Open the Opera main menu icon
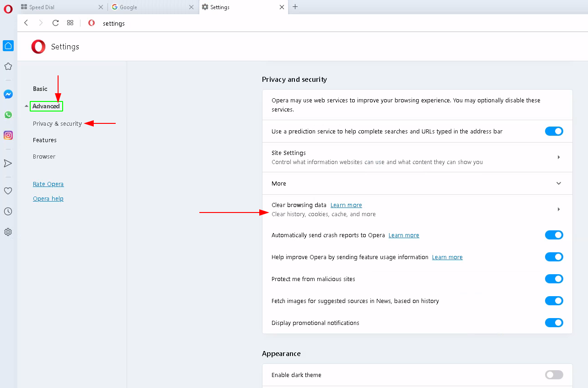This screenshot has width=588, height=388. point(8,9)
